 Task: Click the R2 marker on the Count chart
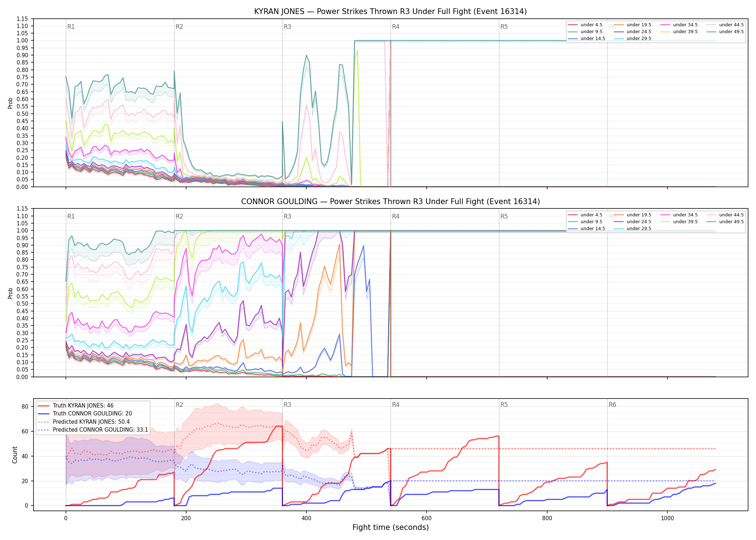coord(179,405)
